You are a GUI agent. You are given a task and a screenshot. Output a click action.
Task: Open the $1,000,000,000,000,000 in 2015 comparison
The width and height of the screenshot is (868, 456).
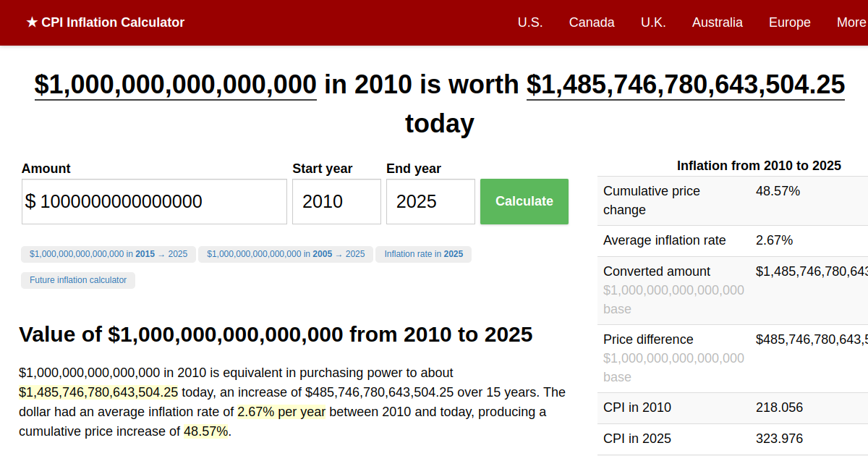click(108, 253)
